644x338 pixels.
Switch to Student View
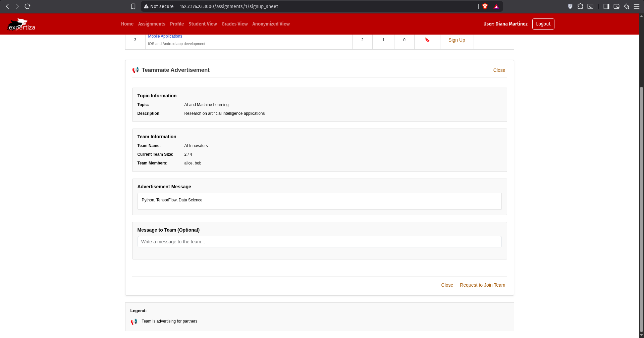point(203,24)
